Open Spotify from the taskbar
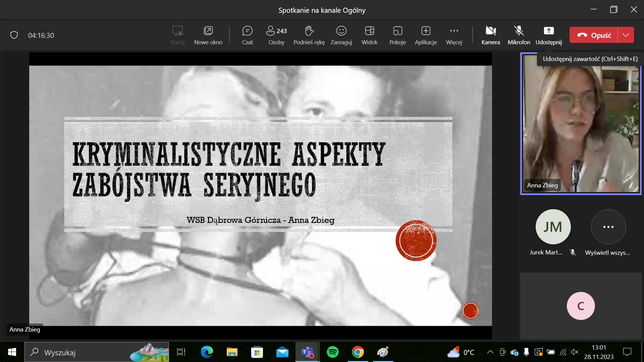This screenshot has width=644, height=362. (x=332, y=352)
